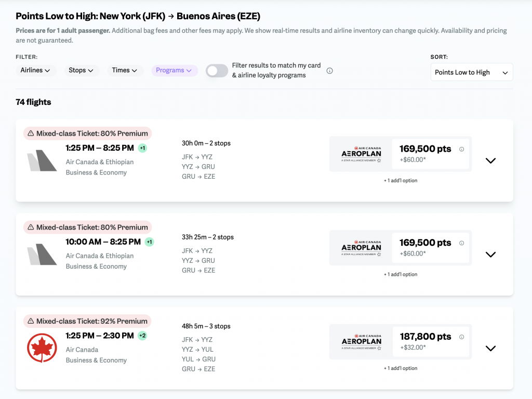Click Aeroplan logo on the 48h 5m flight
Viewport: 532px width, 399px height.
[x=361, y=342]
